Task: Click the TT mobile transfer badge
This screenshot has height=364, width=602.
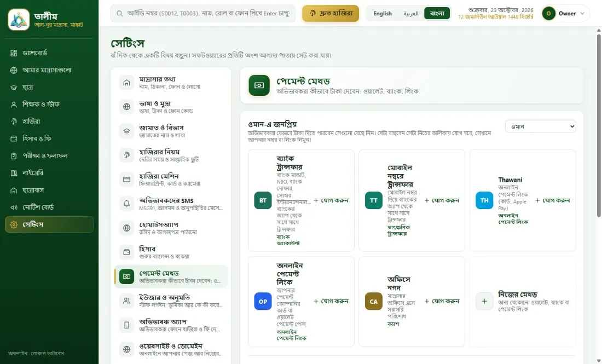Action: [x=374, y=200]
